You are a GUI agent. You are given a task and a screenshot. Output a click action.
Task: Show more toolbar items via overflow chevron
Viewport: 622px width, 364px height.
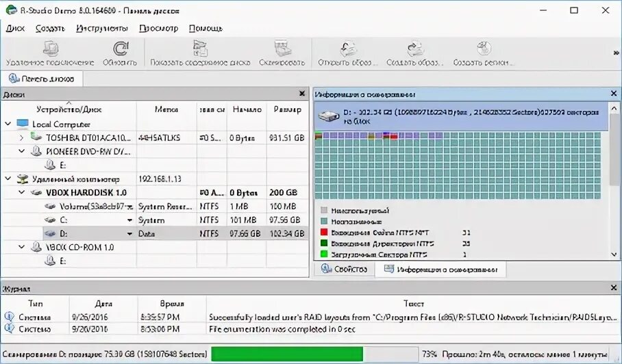(616, 52)
